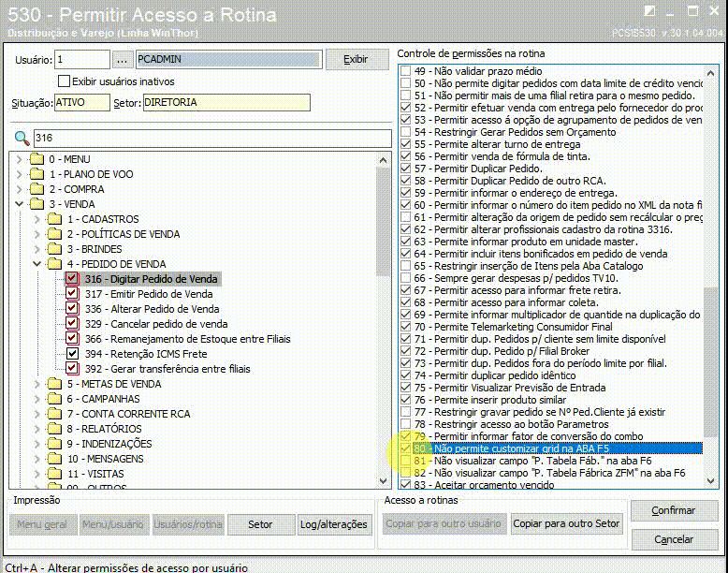Screen dimensions: 728x573
Task: Click the 3 - BRINDES folder icon
Action: click(54, 249)
